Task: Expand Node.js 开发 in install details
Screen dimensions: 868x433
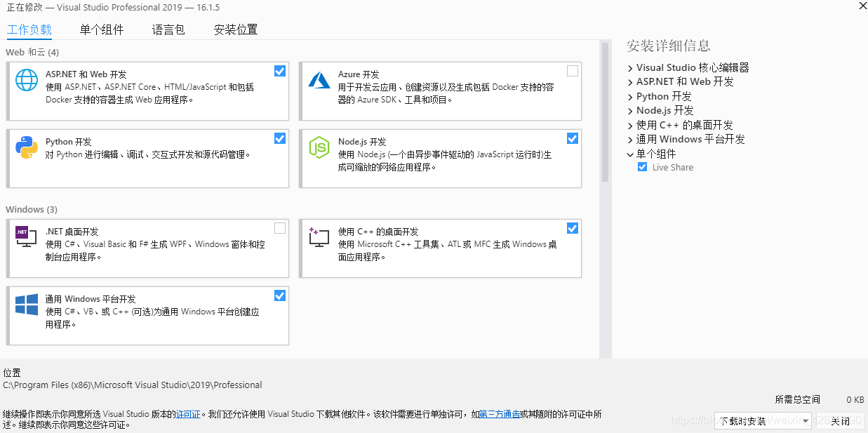Action: [x=630, y=111]
